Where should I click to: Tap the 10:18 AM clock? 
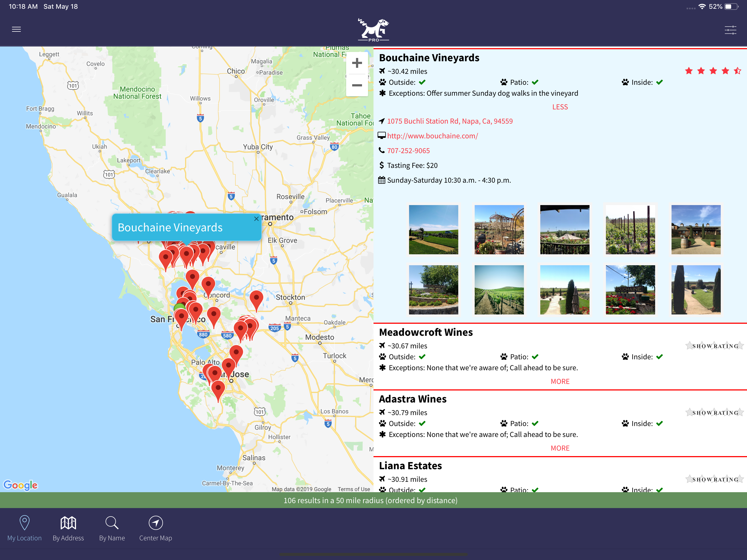point(23,7)
